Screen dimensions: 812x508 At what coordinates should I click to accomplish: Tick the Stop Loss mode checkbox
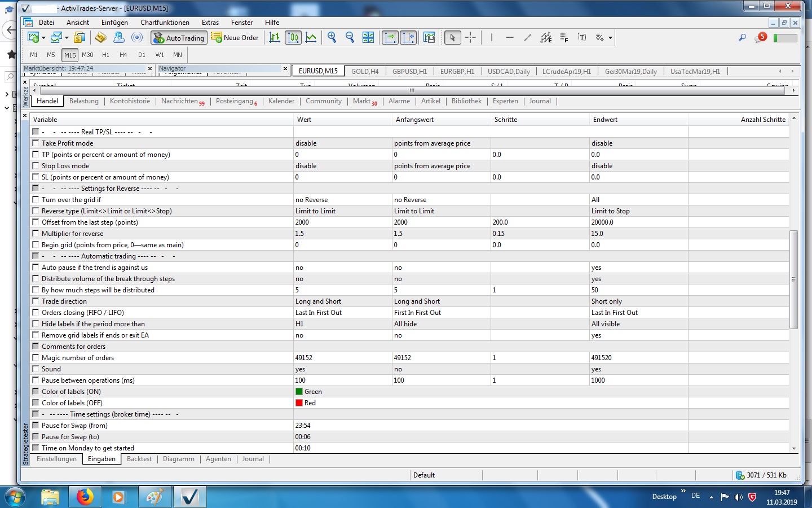point(36,166)
